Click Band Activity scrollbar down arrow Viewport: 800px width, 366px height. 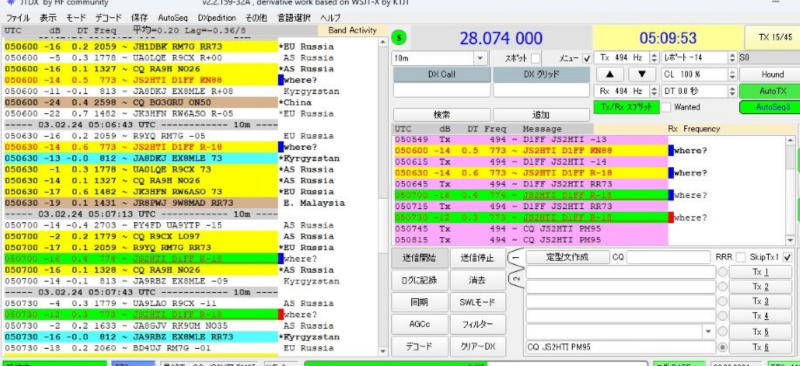pos(383,351)
